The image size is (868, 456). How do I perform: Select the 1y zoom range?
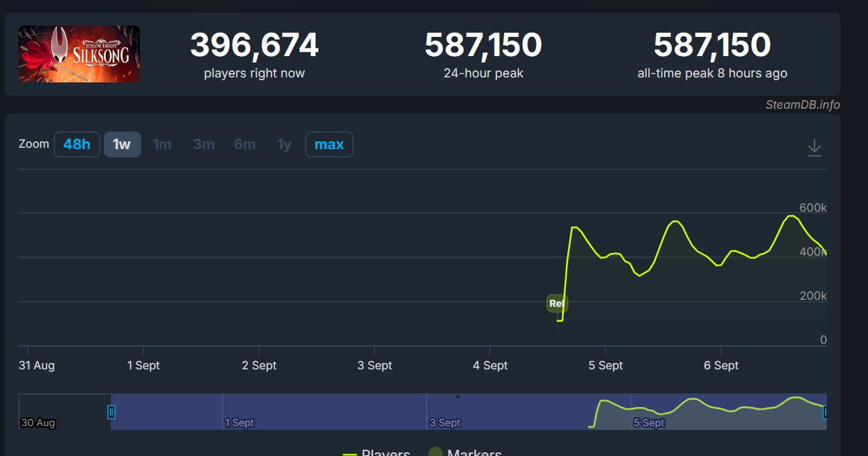click(x=284, y=144)
